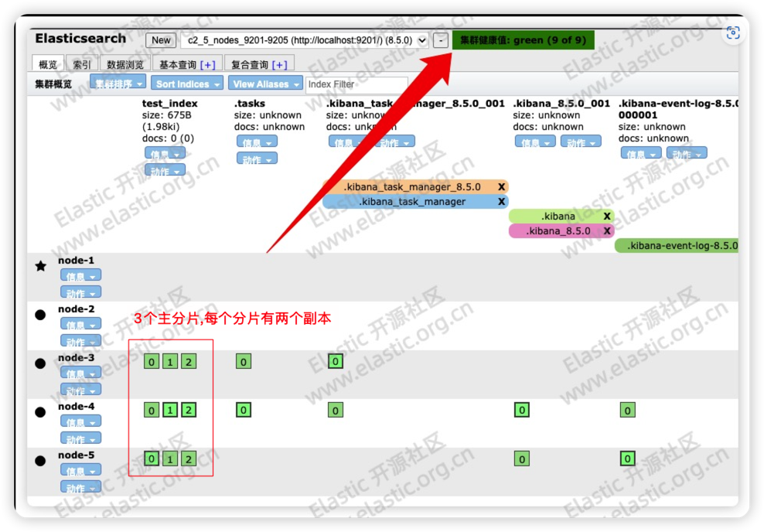The height and width of the screenshot is (532, 764).
Task: Open node-1 信息 dropdown
Action: (x=81, y=276)
